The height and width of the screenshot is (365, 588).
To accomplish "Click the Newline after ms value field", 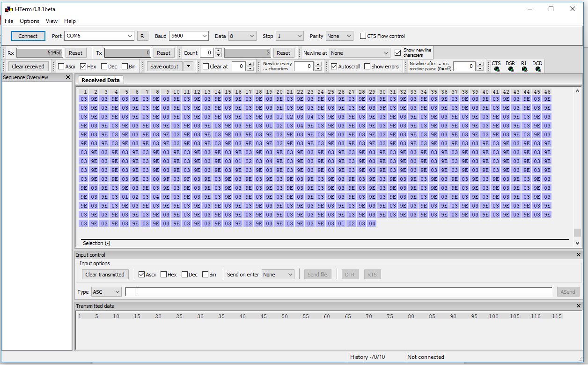I will coord(464,67).
